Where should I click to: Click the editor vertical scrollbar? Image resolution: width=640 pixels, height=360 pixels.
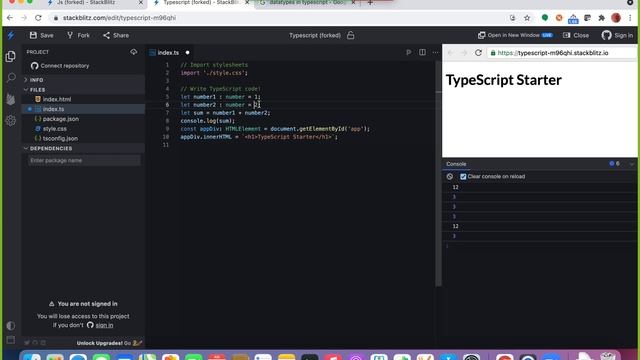438,173
